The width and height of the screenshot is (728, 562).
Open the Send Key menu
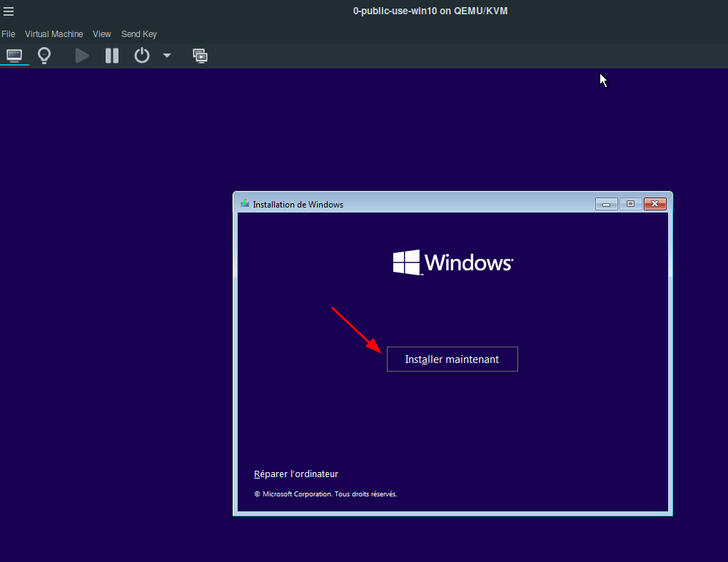point(138,34)
